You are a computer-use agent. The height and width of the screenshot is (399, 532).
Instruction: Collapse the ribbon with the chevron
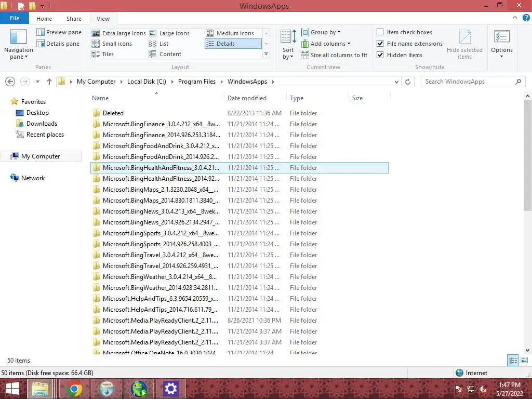click(x=515, y=18)
